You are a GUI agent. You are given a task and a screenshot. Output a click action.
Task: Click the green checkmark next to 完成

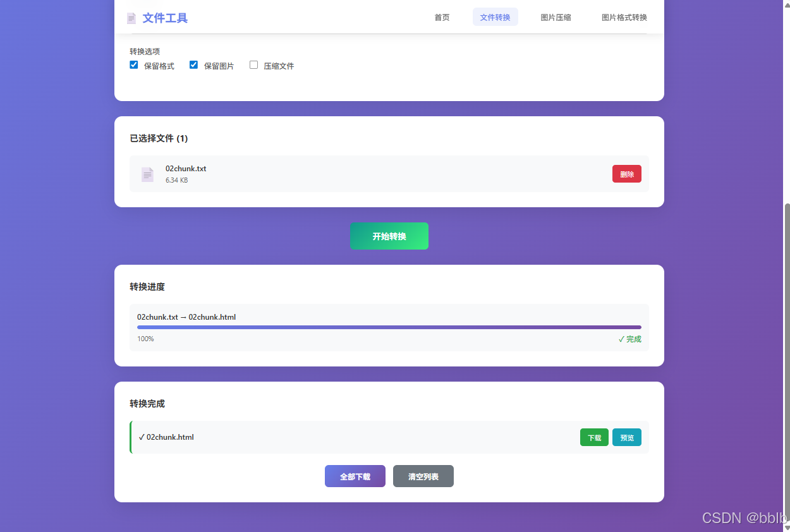pos(621,339)
